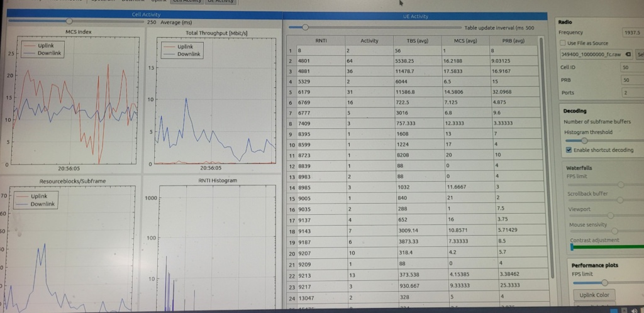Click the Table update interval slider handle
644x313 pixels.
[305, 27]
